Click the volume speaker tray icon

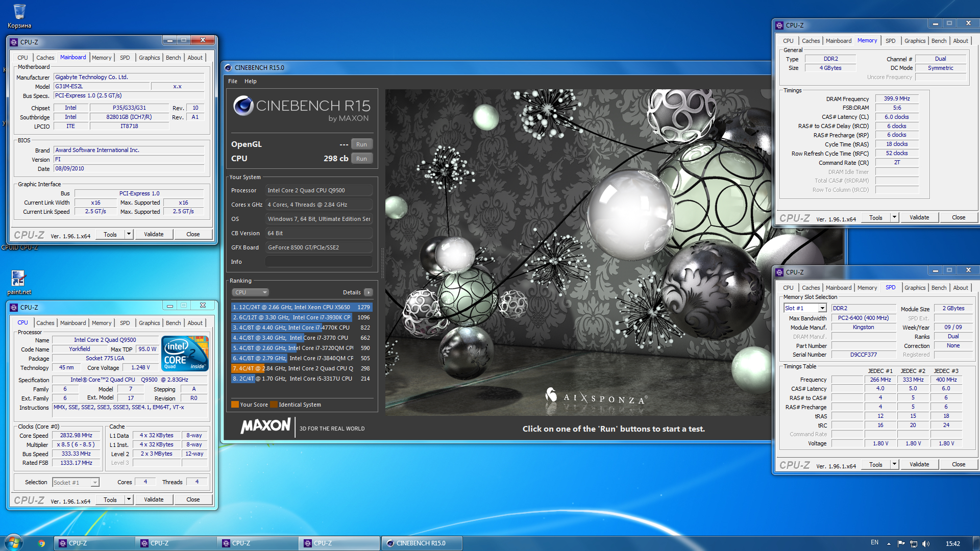(x=926, y=544)
